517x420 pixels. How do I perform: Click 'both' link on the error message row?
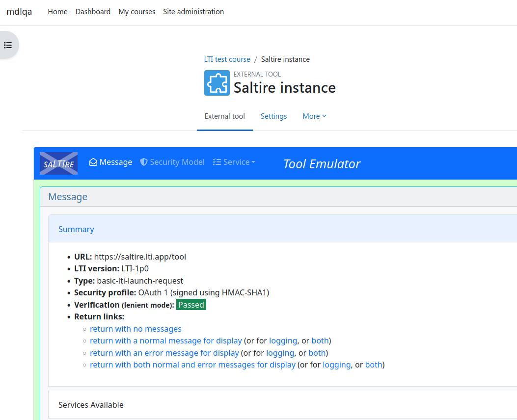tap(317, 353)
